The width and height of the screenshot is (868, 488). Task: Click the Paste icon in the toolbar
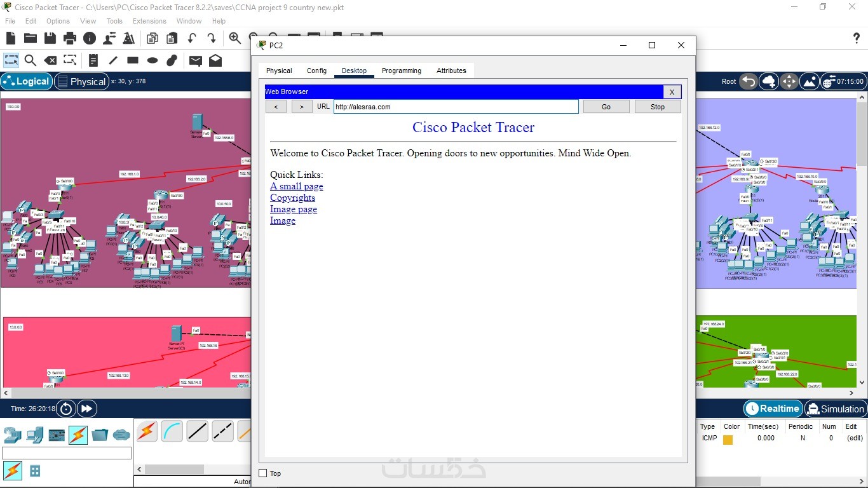[172, 38]
